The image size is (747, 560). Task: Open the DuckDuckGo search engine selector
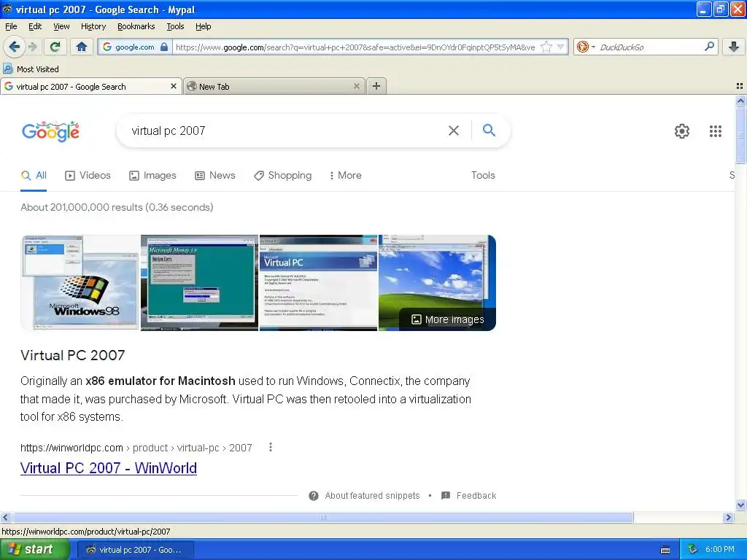(586, 47)
